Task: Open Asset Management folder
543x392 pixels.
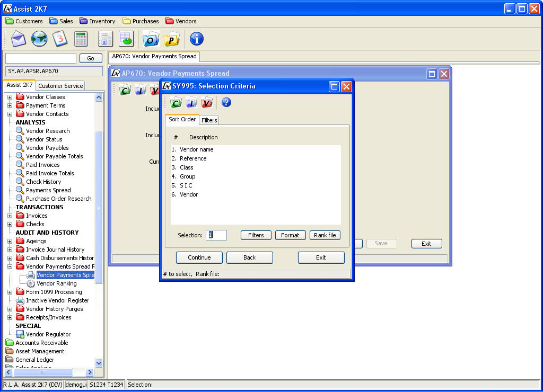Action: tap(35, 351)
